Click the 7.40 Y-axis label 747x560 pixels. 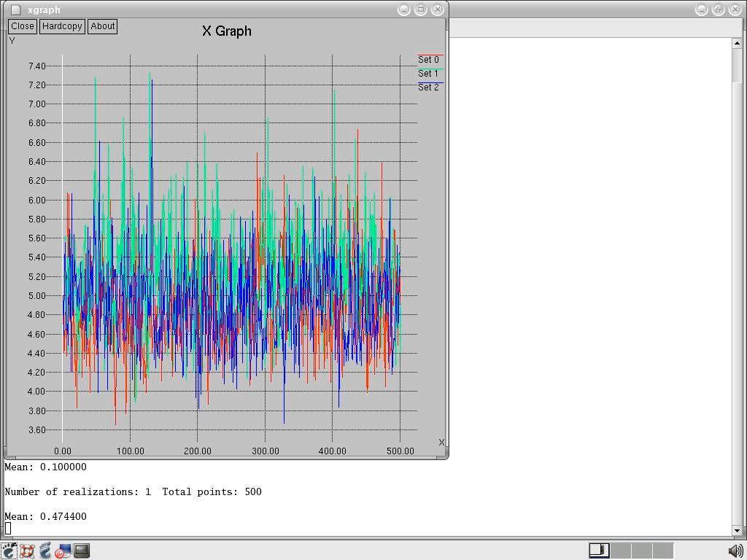[37, 66]
